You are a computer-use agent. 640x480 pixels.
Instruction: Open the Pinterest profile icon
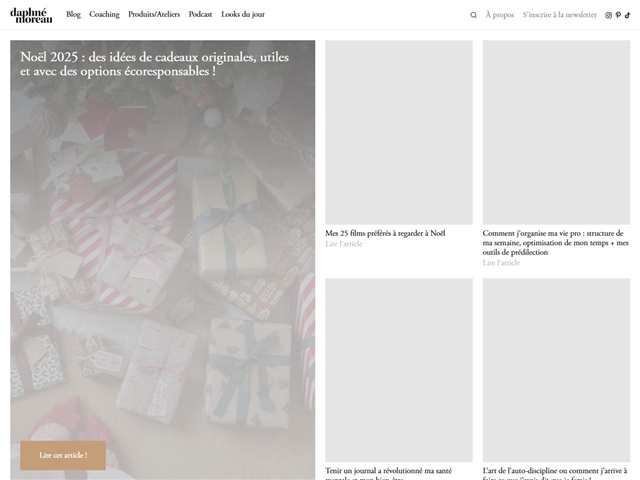pyautogui.click(x=619, y=15)
